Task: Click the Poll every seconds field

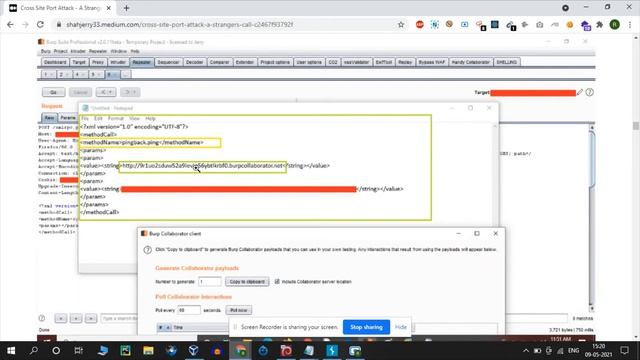Action: click(189, 310)
